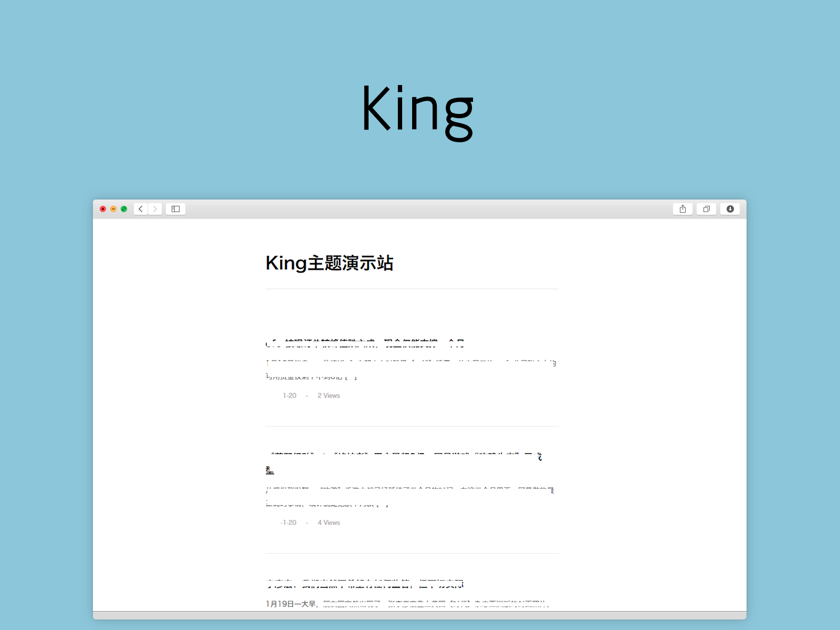Minimize the browser window
The image size is (840, 630).
[x=113, y=208]
